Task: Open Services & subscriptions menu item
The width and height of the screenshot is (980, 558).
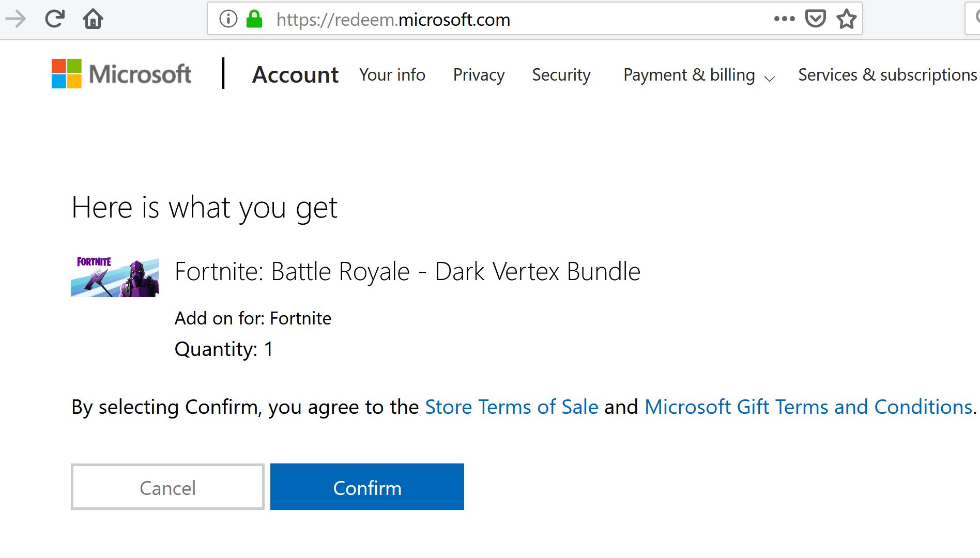Action: (887, 75)
